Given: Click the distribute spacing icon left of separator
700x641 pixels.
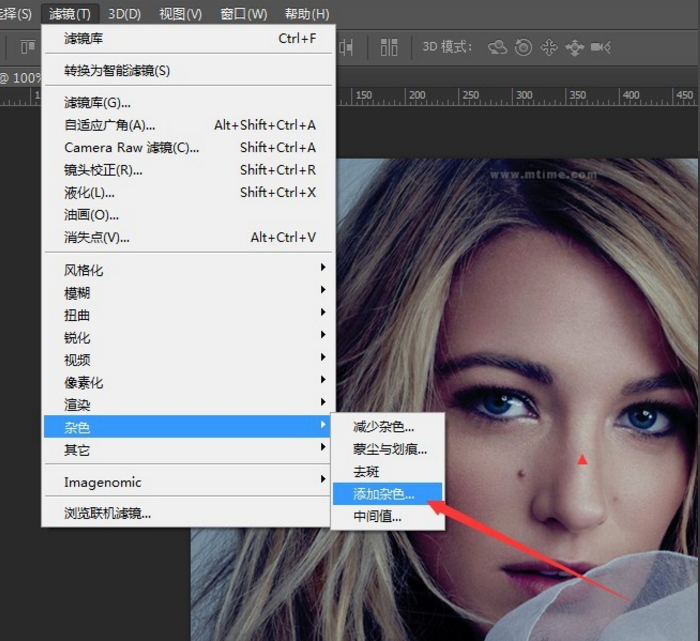Looking at the screenshot, I should click(348, 47).
